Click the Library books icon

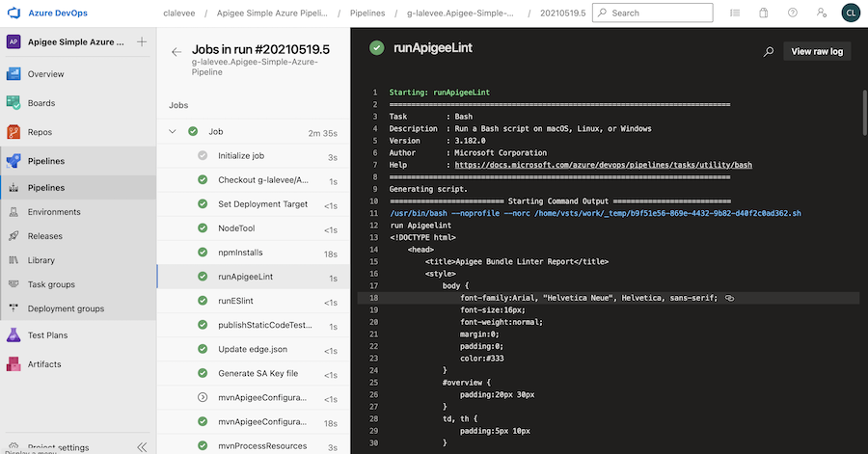click(14, 260)
